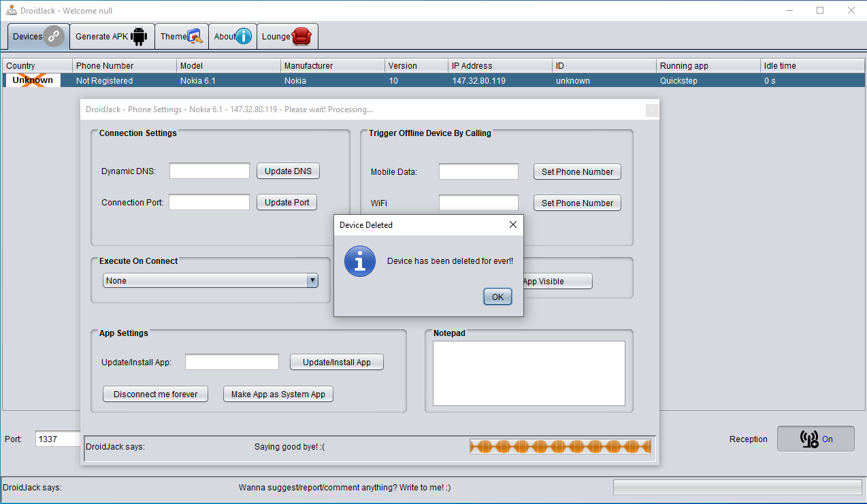Click inside the Notepad text area

click(529, 373)
